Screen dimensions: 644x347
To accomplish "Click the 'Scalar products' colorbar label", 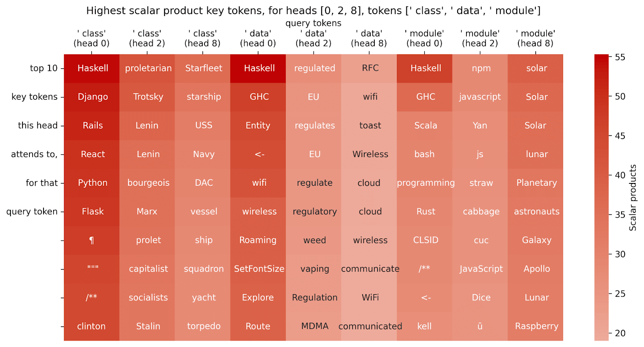I will click(x=633, y=197).
